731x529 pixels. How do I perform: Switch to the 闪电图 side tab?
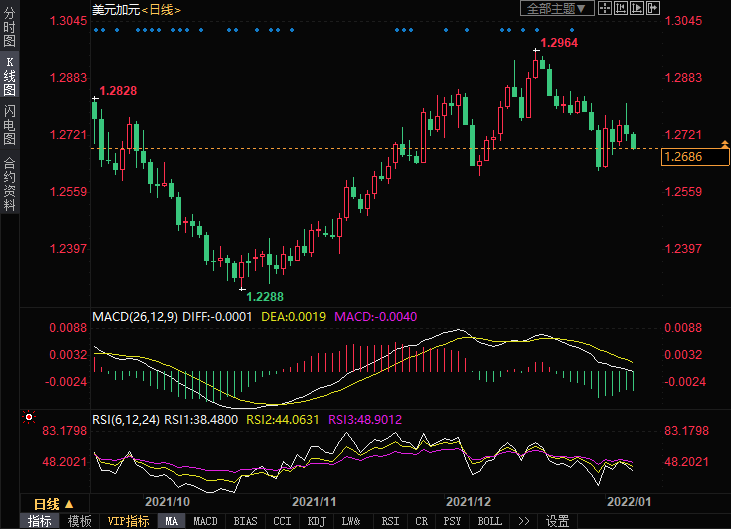(x=9, y=125)
